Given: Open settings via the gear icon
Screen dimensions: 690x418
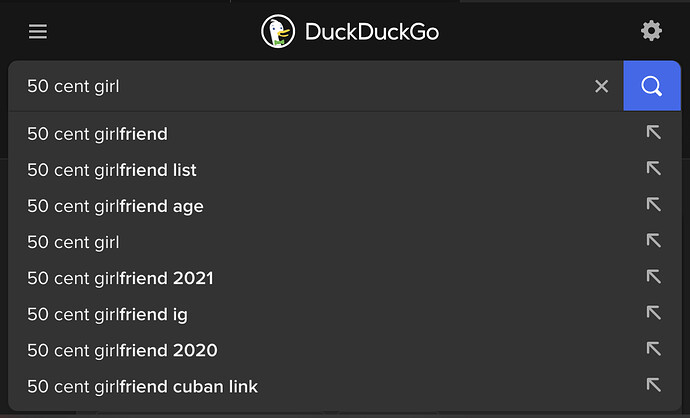Looking at the screenshot, I should (651, 31).
